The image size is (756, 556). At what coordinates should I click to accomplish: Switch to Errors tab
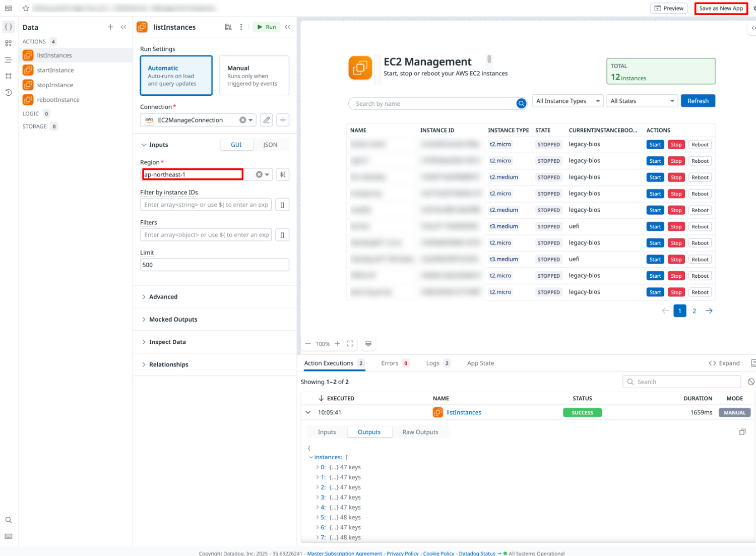395,363
